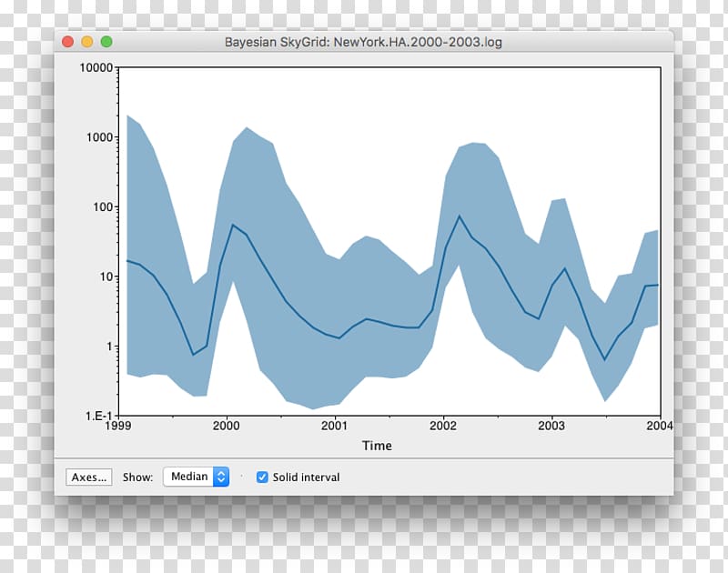This screenshot has width=728, height=573.
Task: Click the median line peak near 2002
Action: [460, 216]
